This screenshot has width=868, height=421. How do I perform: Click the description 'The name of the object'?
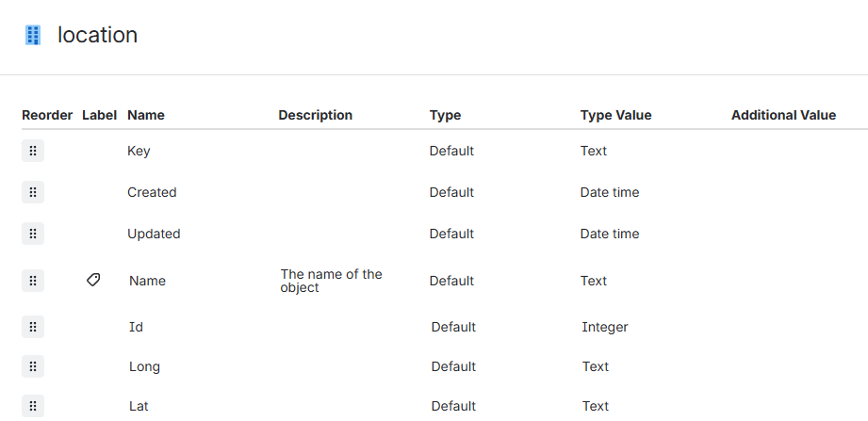[x=331, y=281]
